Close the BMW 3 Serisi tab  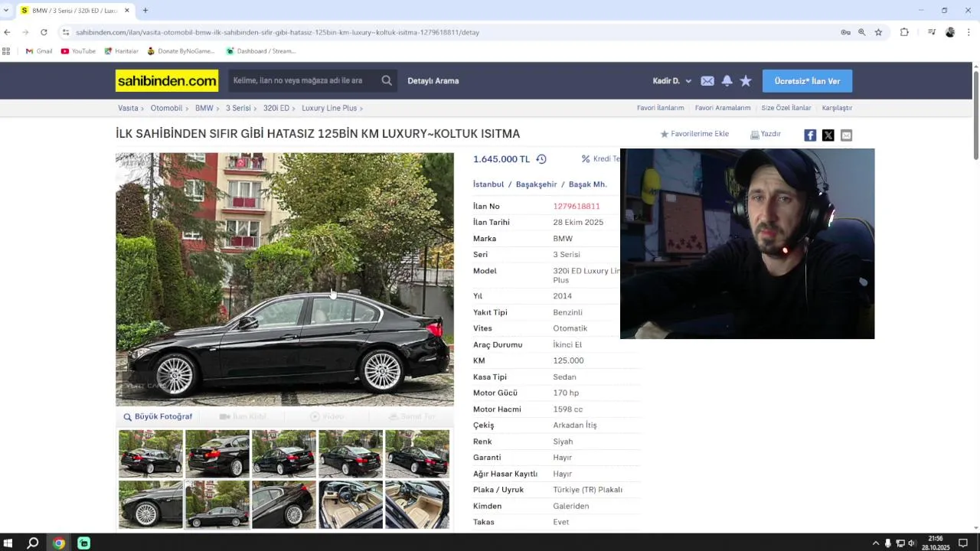pos(127,10)
